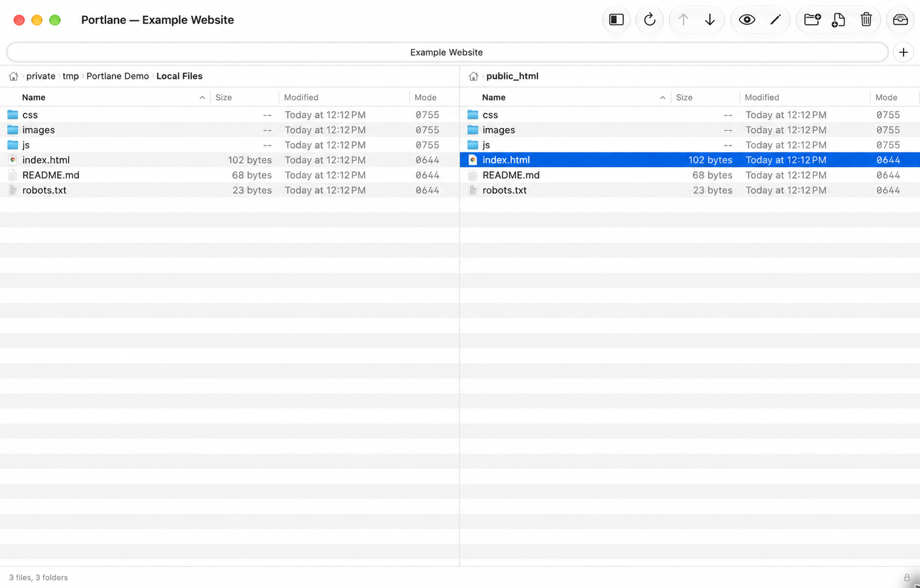Open Portlane Demo in breadcrumb path

pyautogui.click(x=117, y=76)
